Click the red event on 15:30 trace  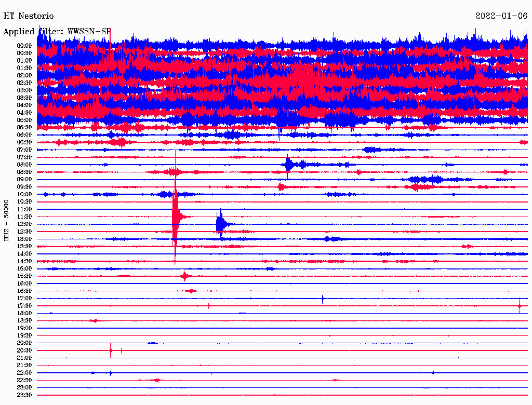point(185,276)
